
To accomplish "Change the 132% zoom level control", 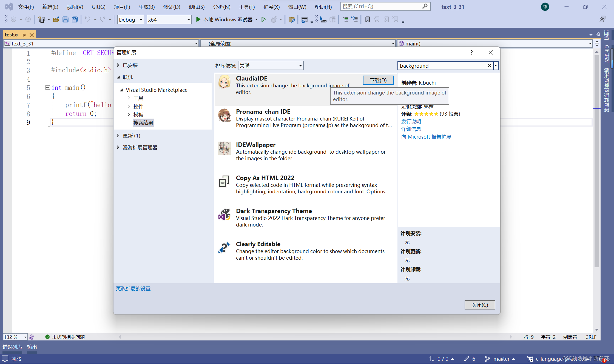I will pos(15,337).
